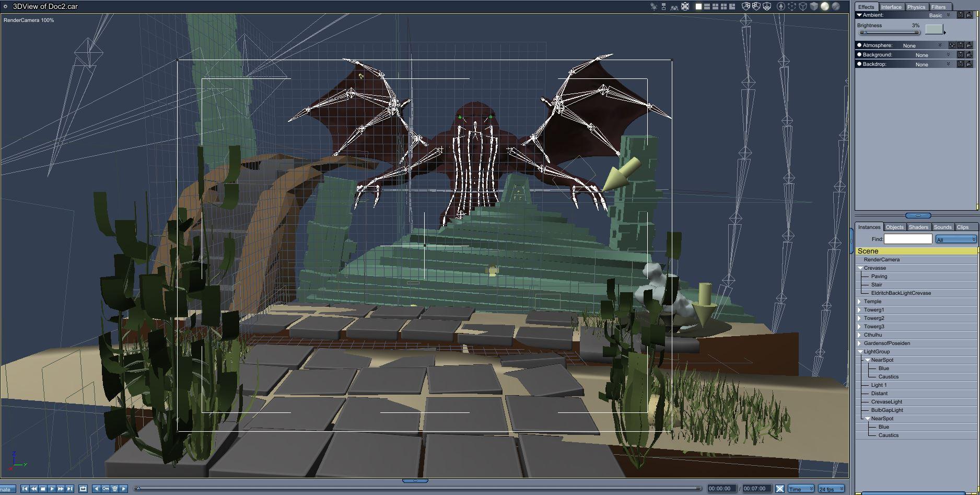980x495 pixels.
Task: Open the Shaders tab
Action: pyautogui.click(x=918, y=227)
